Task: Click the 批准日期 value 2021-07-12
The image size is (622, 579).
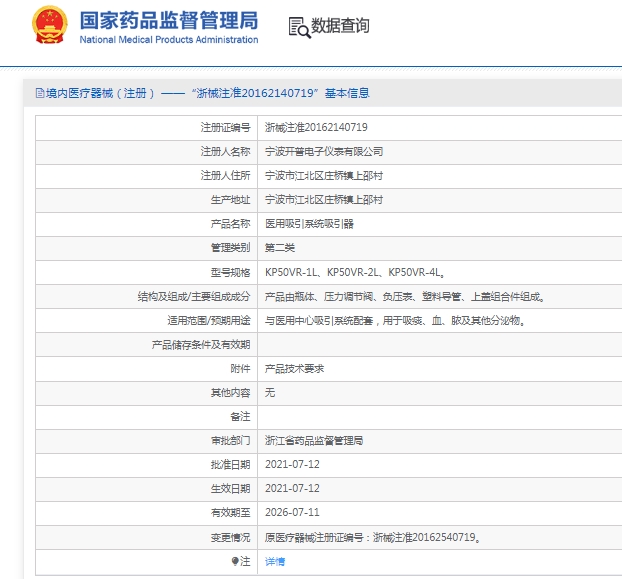Action: [x=292, y=464]
